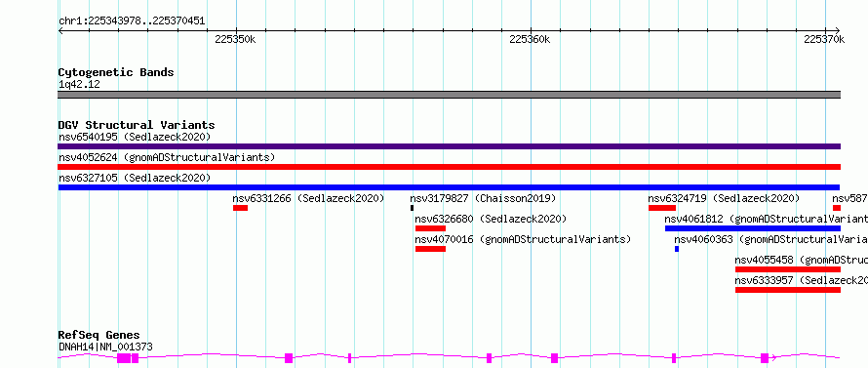Click the red nsv6333957 variant bar

point(788,290)
